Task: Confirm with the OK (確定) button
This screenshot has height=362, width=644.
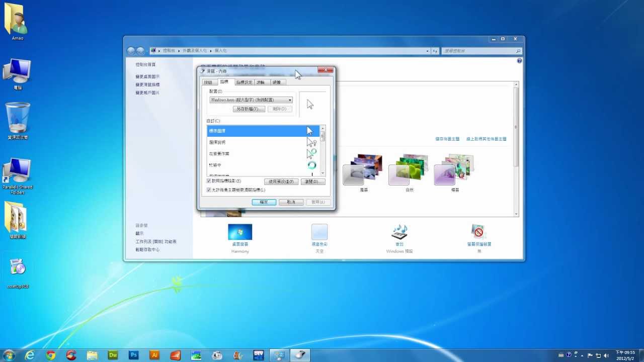Action: 264,202
